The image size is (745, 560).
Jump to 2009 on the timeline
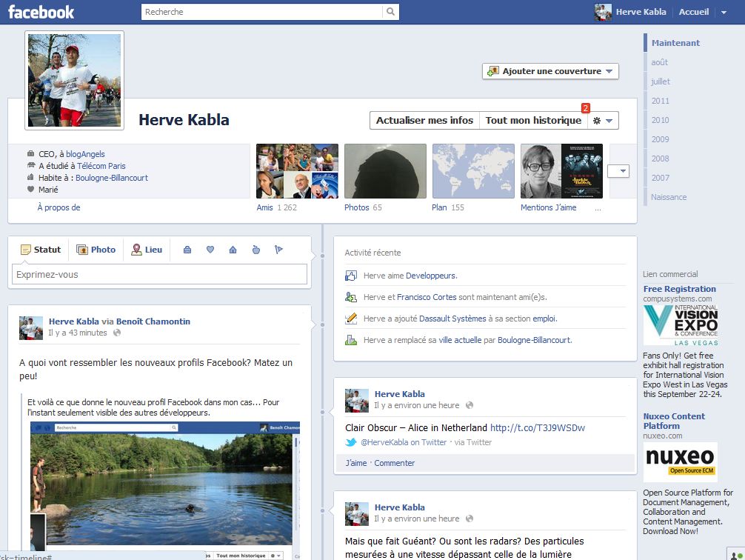pos(661,139)
